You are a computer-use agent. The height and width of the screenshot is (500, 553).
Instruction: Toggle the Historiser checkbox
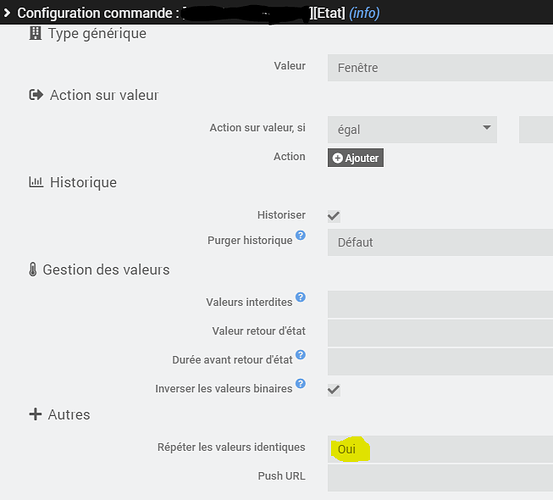point(334,216)
